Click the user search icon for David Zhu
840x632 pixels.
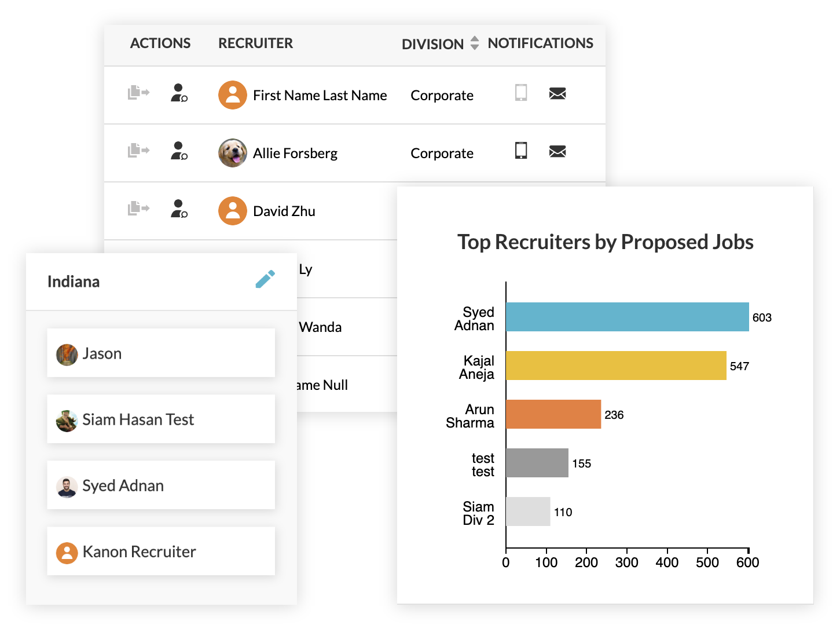[179, 209]
